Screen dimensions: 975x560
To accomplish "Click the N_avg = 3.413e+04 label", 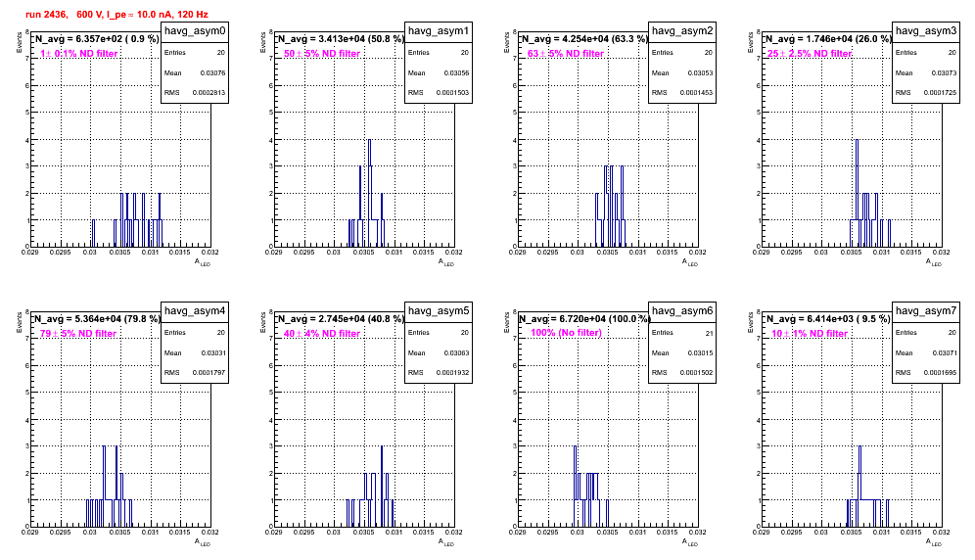I will 340,39.
